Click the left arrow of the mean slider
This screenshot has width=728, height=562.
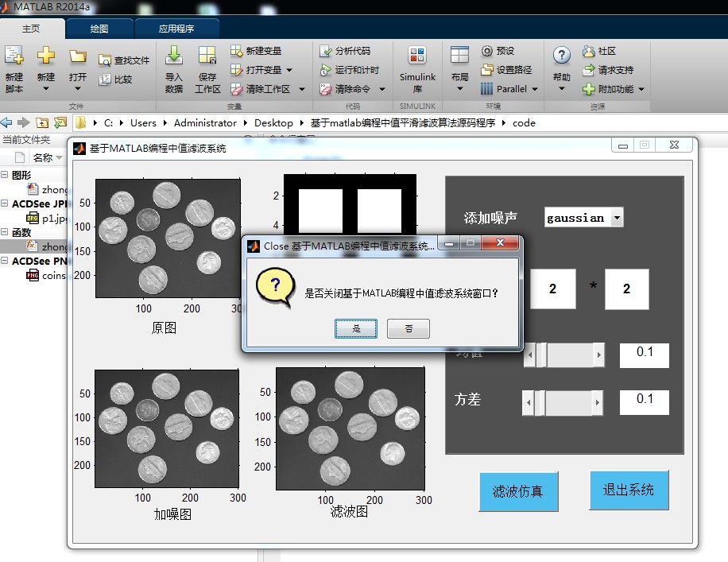pos(530,355)
